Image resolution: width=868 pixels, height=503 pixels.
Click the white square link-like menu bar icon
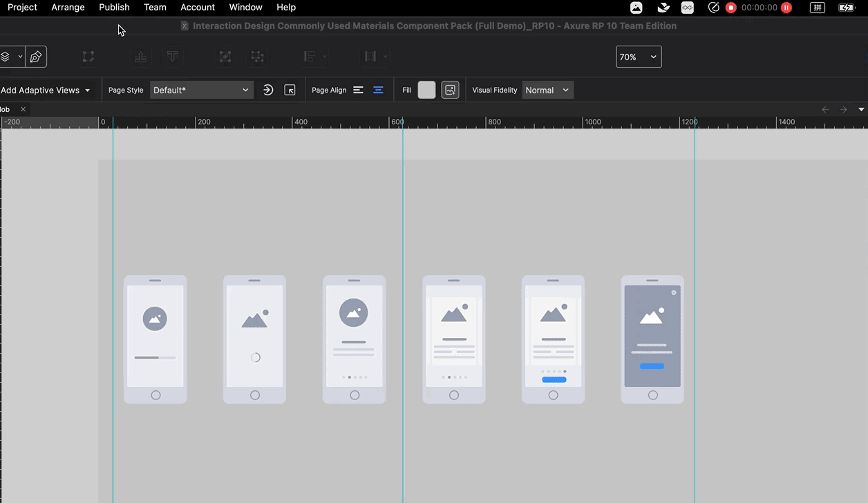point(688,8)
